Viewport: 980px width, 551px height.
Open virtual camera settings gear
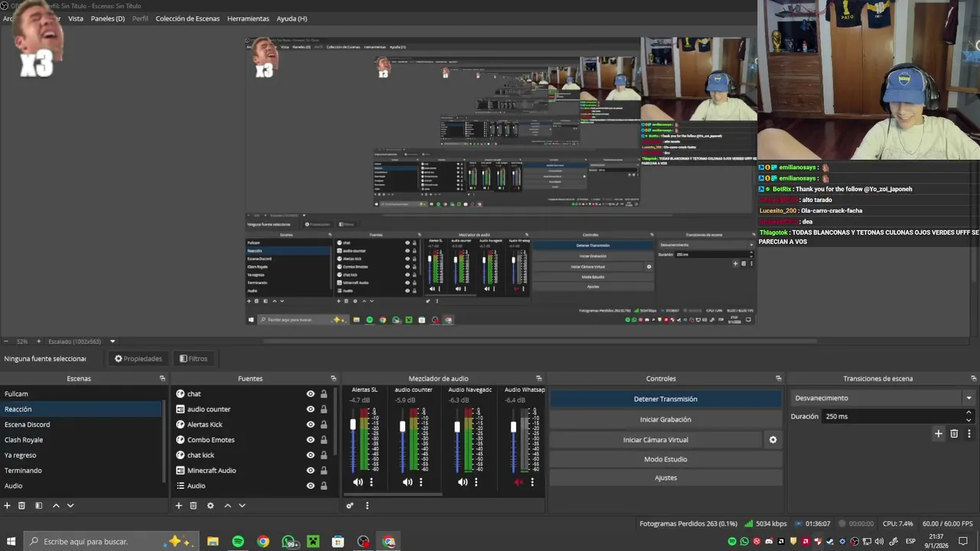pyautogui.click(x=773, y=440)
